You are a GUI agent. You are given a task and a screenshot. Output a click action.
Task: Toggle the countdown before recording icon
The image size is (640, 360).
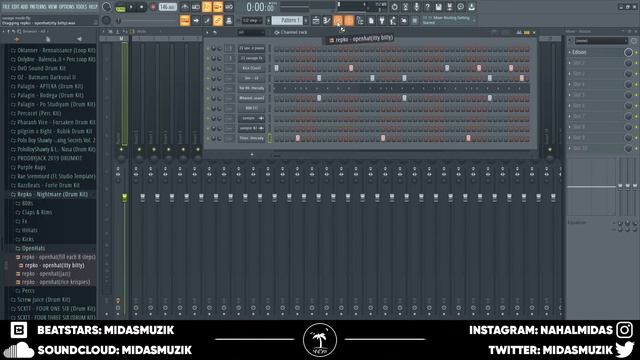tap(207, 7)
